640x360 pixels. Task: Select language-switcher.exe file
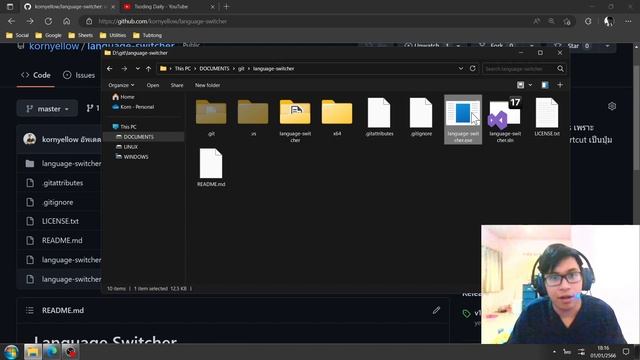pos(463,120)
